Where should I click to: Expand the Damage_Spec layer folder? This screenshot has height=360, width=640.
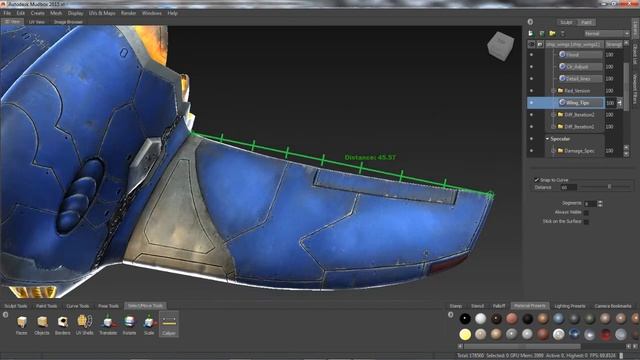pyautogui.click(x=553, y=151)
